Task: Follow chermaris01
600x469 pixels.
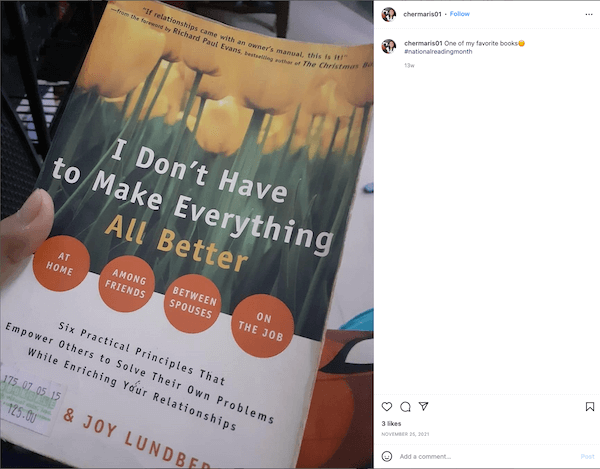Action: (x=460, y=14)
